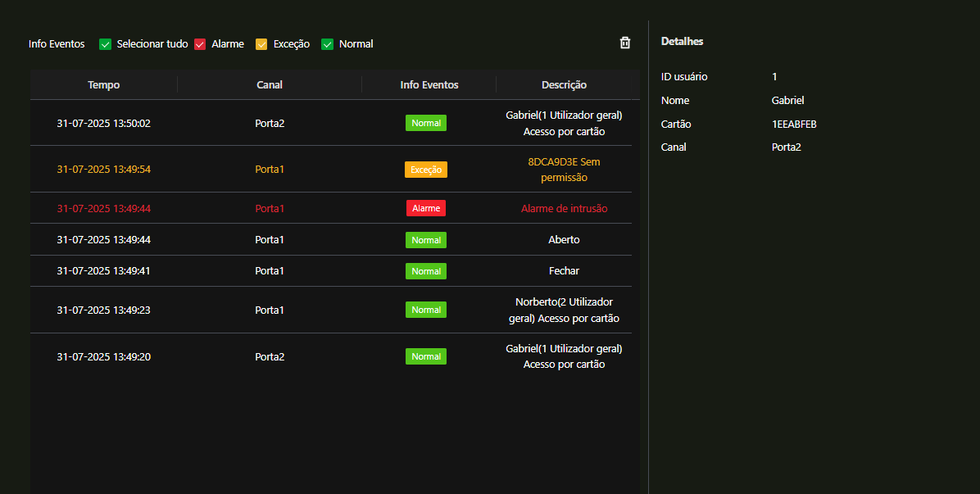The width and height of the screenshot is (980, 494).
Task: Select the Fechar event description
Action: point(564,270)
